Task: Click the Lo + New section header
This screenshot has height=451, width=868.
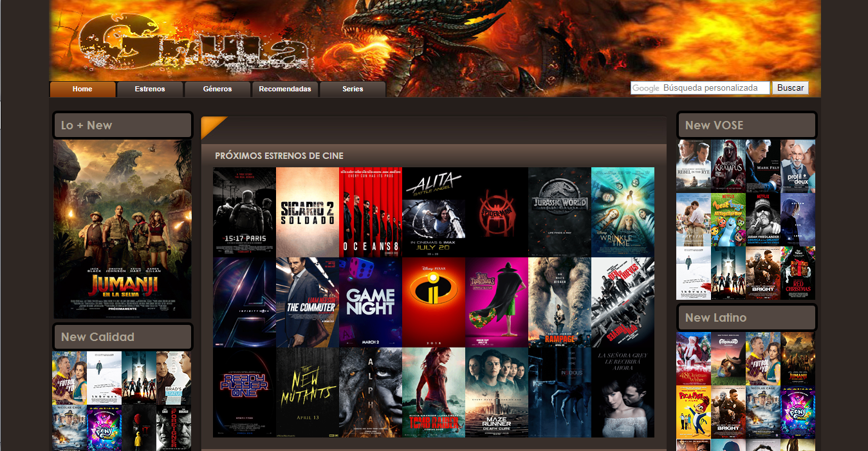Action: pos(122,125)
